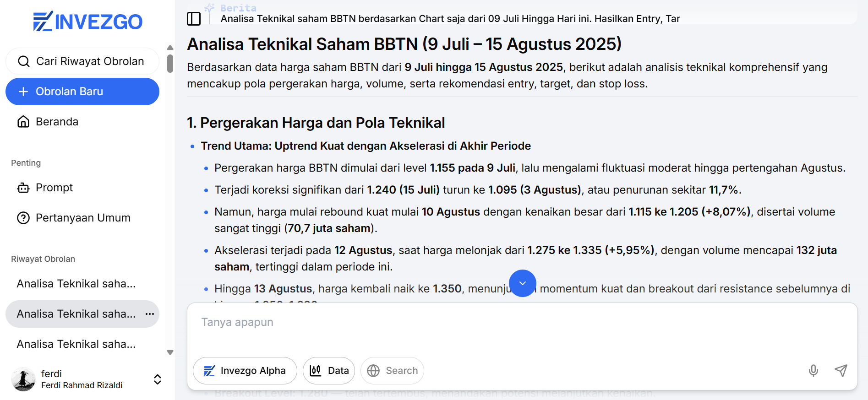Click the search magnifier icon
868x400 pixels.
pyautogui.click(x=24, y=61)
